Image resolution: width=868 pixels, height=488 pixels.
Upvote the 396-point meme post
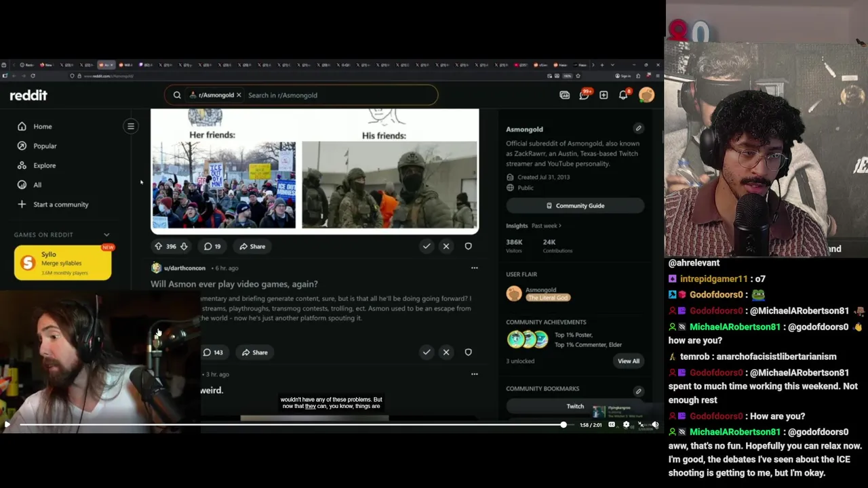[x=158, y=246]
